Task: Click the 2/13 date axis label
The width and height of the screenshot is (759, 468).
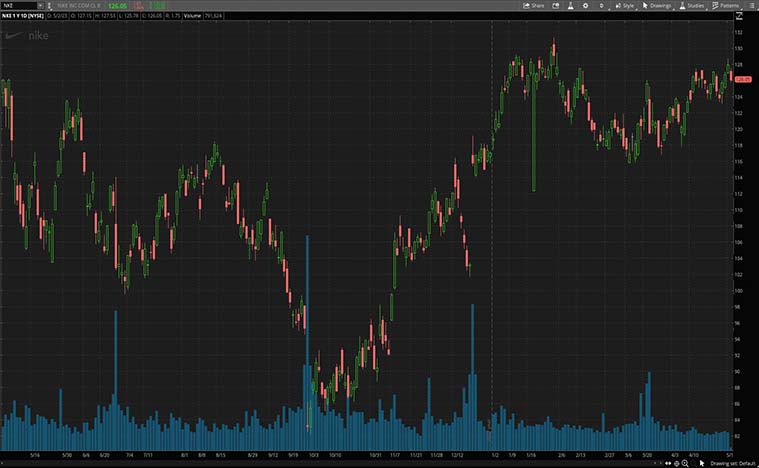Action: point(580,455)
